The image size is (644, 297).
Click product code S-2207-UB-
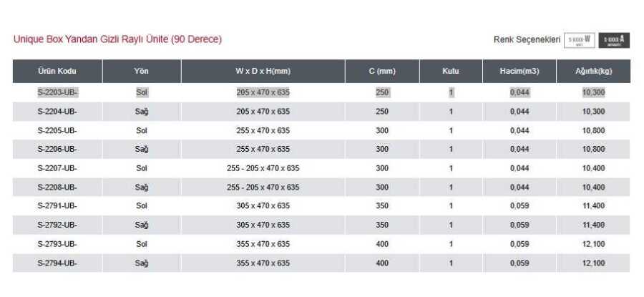pos(57,168)
